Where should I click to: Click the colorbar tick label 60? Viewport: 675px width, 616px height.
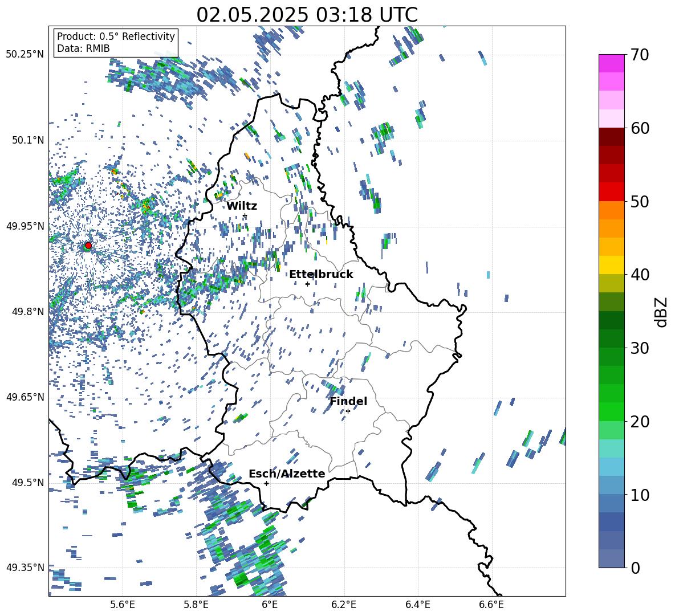coord(640,129)
